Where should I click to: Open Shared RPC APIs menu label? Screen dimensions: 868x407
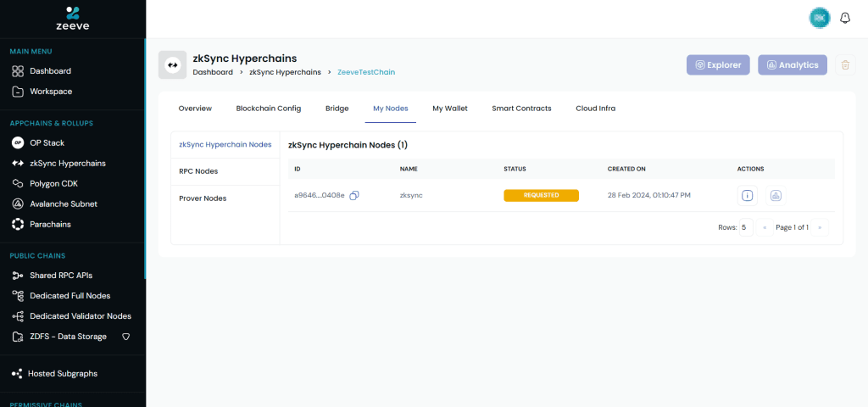(61, 276)
